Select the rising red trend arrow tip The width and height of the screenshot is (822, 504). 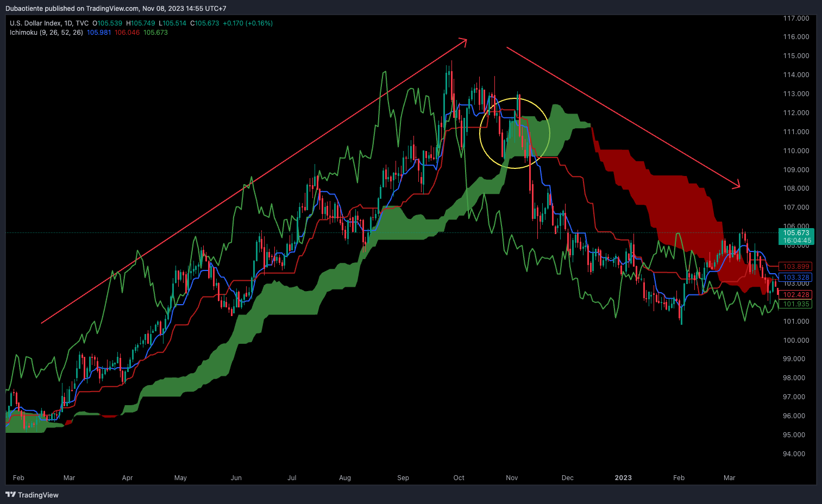pos(466,40)
